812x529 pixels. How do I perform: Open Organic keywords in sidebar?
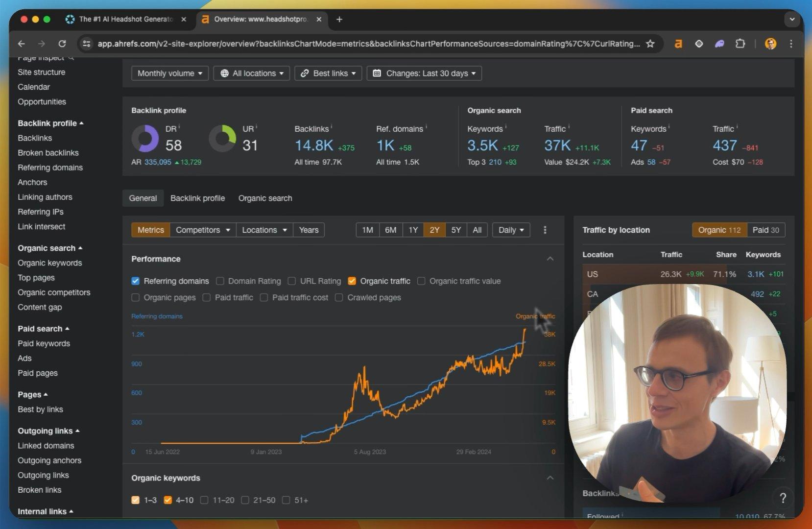(x=50, y=263)
